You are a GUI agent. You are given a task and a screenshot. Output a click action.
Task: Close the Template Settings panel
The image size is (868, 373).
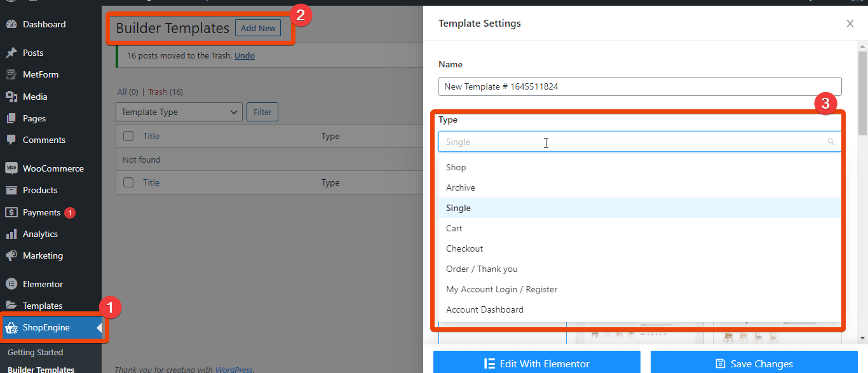click(x=850, y=24)
